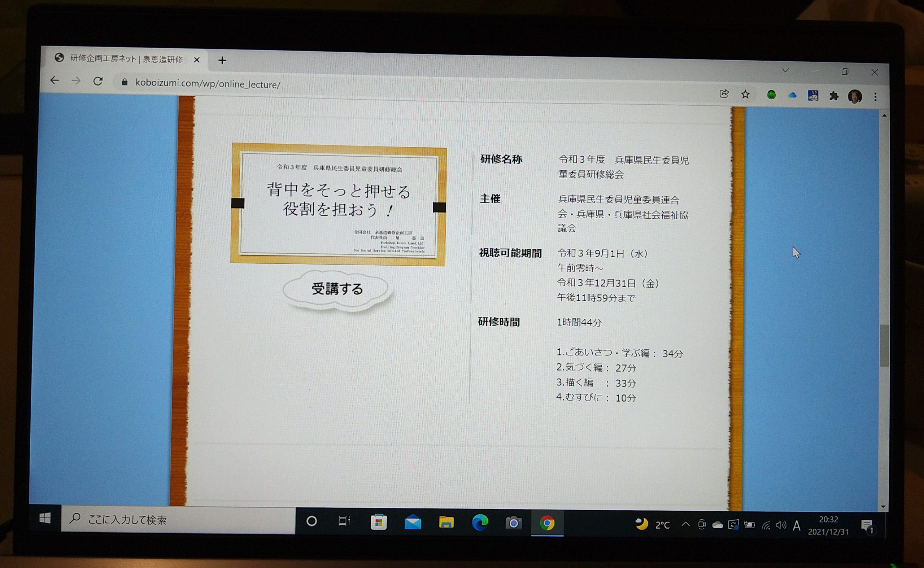Click the vertical scrollbar thumb
Viewport: 924px width, 568px height.
[884, 346]
